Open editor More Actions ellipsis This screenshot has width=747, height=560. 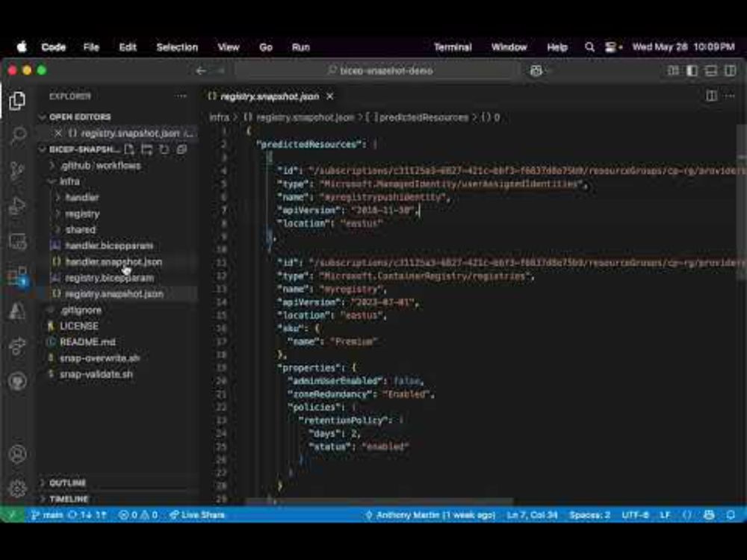pos(729,96)
